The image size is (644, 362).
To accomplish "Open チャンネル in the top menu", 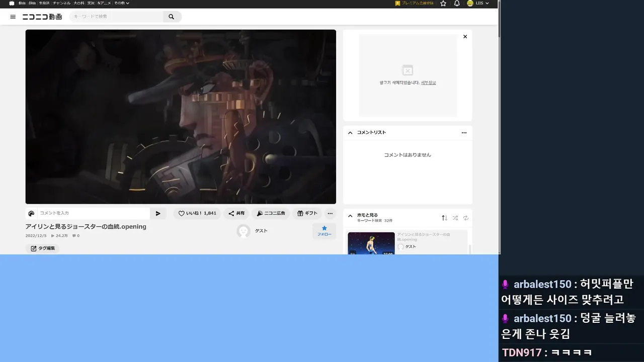I will (x=62, y=3).
